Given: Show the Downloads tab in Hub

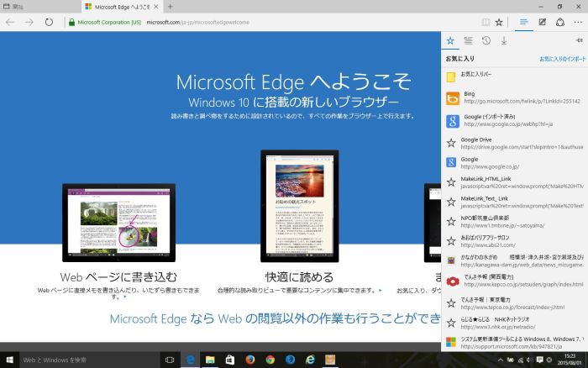Looking at the screenshot, I should click(504, 40).
